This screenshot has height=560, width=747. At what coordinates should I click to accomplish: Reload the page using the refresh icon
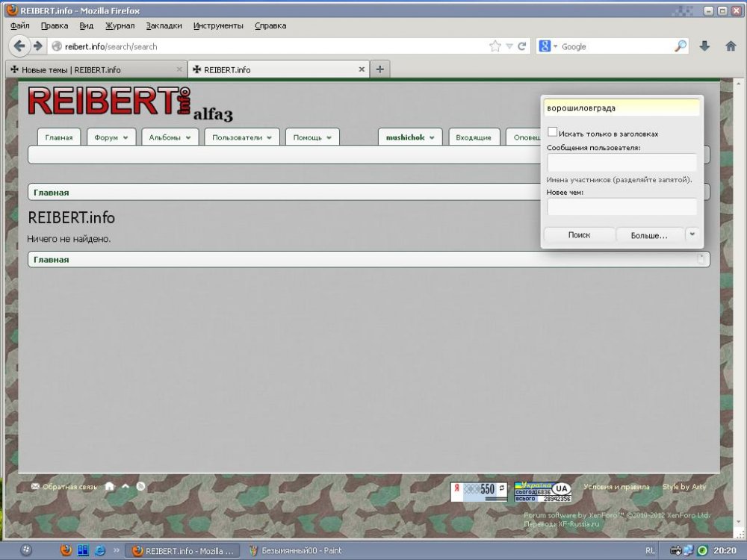coord(522,46)
